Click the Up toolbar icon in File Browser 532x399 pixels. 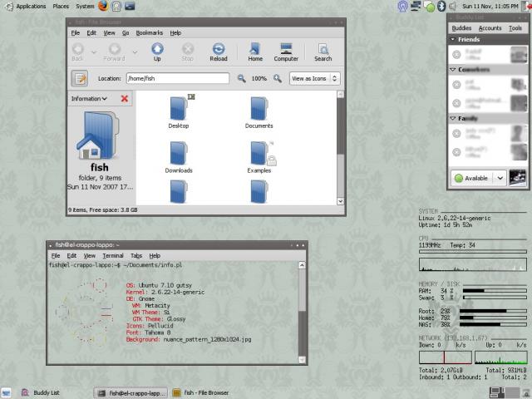point(157,49)
